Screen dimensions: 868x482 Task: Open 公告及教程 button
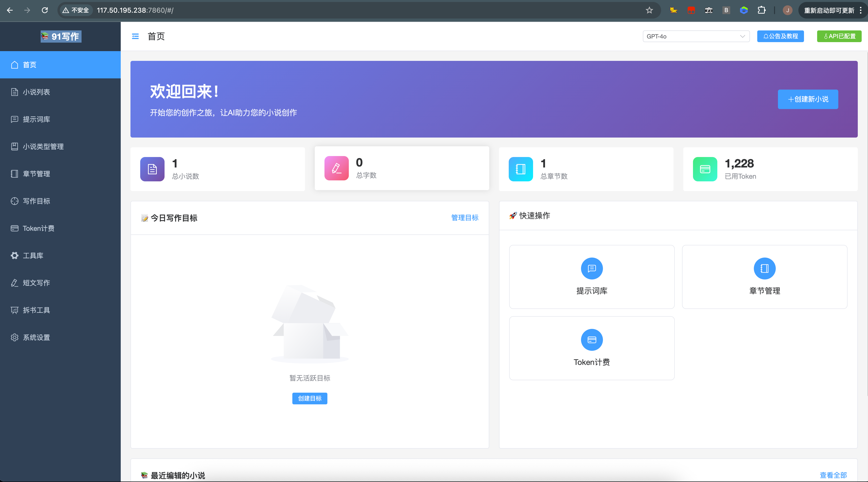[780, 37]
